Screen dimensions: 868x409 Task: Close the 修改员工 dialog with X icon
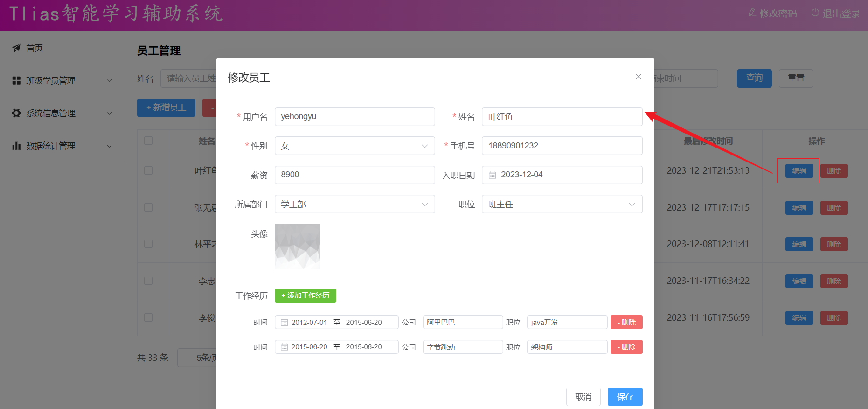pos(638,77)
